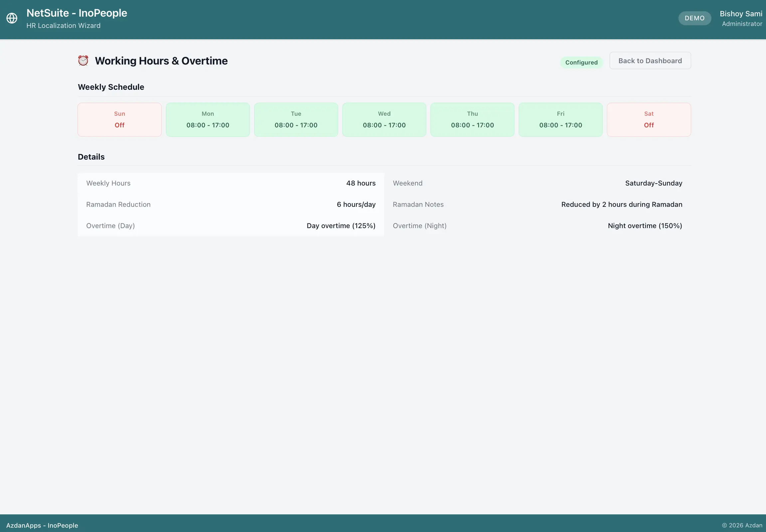Click the 6 hours/day value
Screen dimensions: 766x532
[356, 205]
